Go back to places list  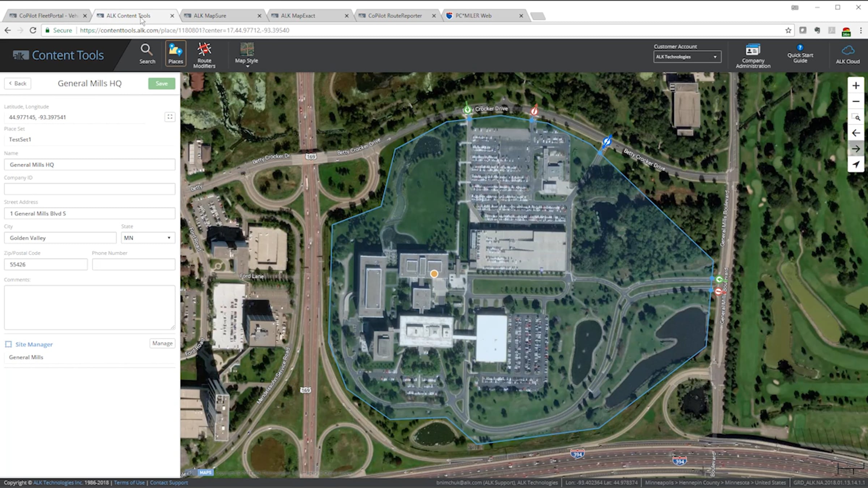[x=17, y=84]
